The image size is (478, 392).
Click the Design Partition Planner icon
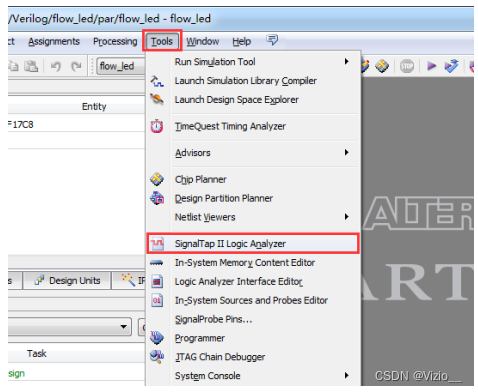[x=157, y=198]
